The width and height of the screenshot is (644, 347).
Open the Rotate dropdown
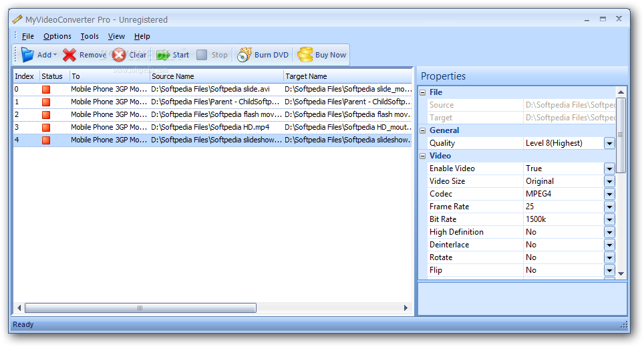pos(609,258)
